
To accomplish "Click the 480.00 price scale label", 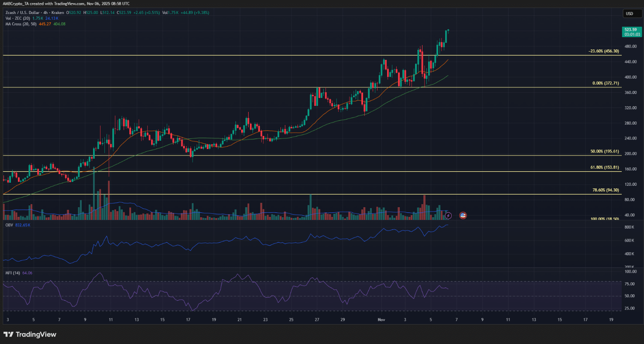I will pos(630,46).
